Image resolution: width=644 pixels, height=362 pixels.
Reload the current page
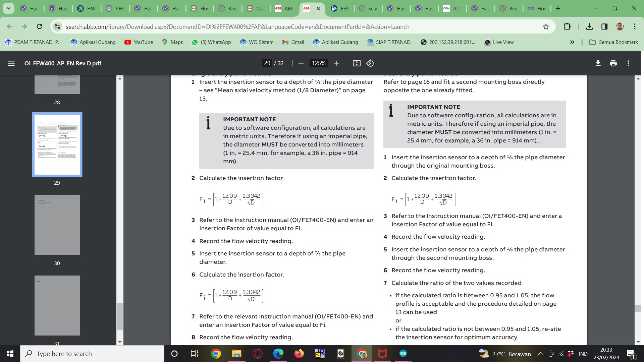click(39, 26)
